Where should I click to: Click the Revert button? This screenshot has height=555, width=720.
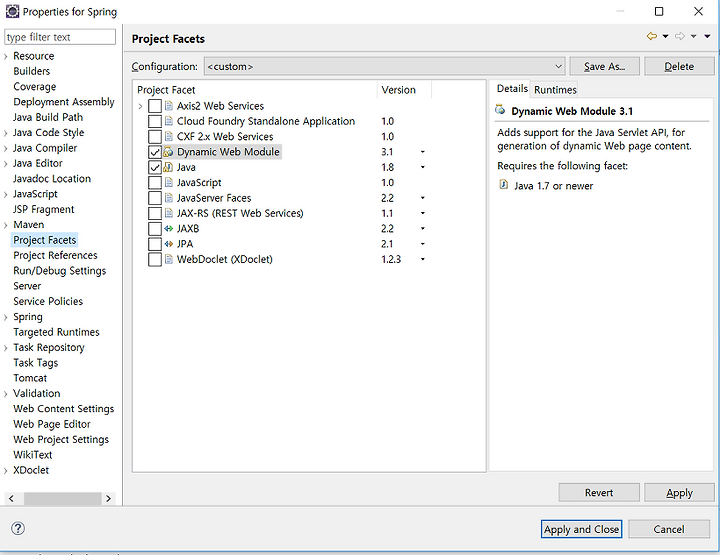click(x=599, y=492)
